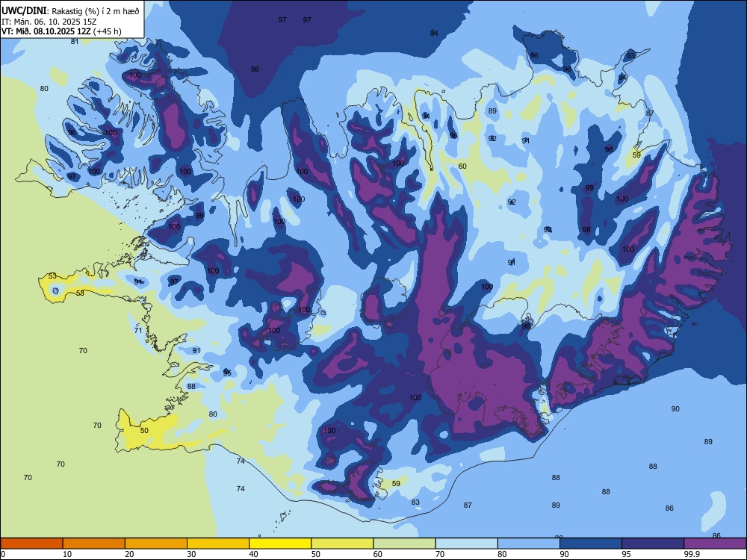
Task: Click the 'IT: Mán. 06. 10. 2025 15Z' line
Action: tap(49, 22)
